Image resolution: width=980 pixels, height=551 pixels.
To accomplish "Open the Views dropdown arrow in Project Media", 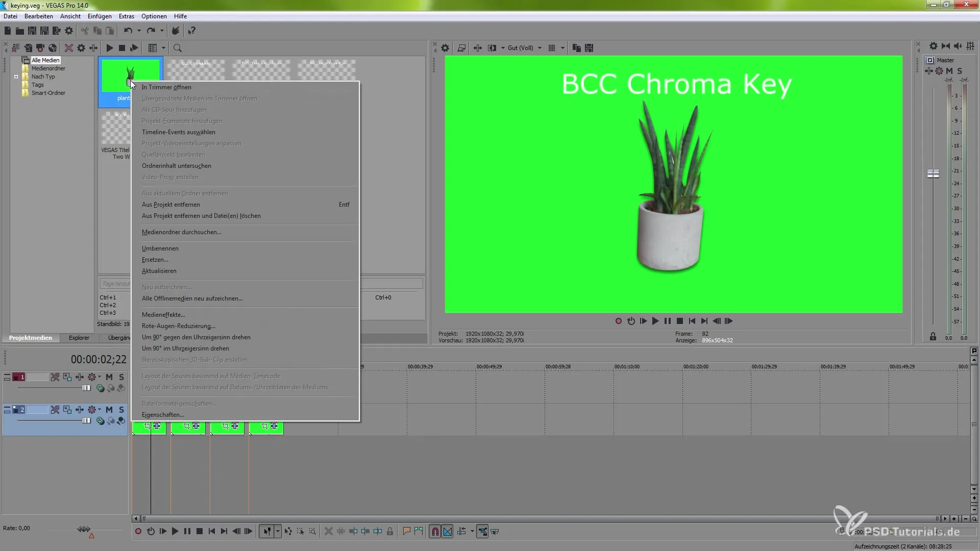I will click(163, 48).
